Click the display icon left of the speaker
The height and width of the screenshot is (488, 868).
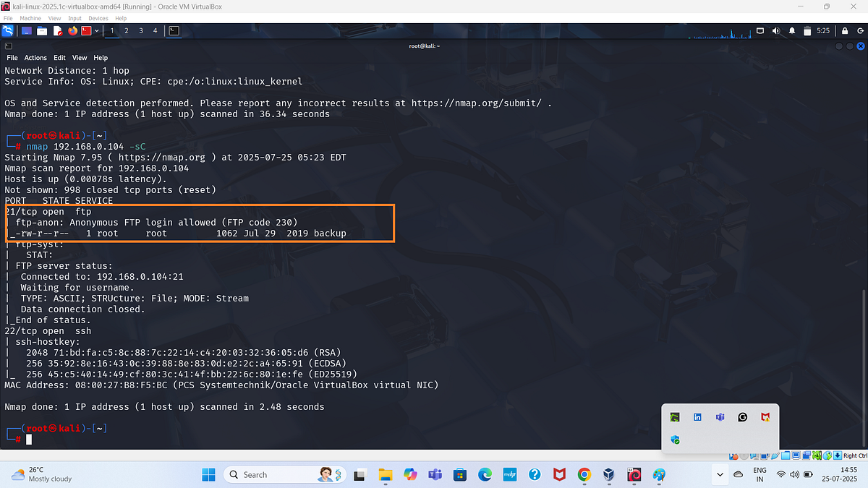pyautogui.click(x=761, y=30)
